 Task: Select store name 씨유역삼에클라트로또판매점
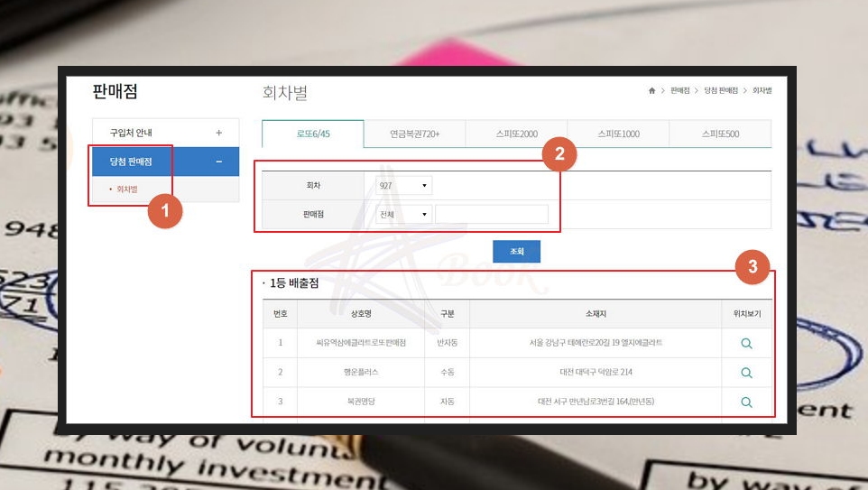(361, 343)
